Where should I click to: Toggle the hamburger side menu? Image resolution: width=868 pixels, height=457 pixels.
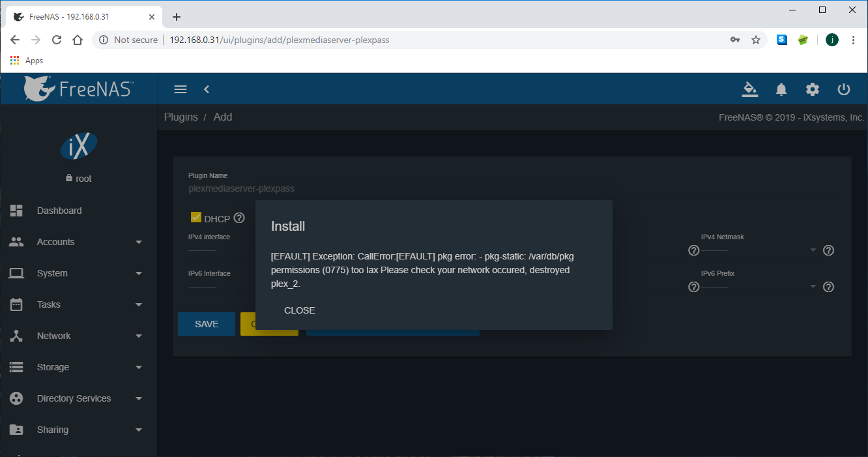coord(181,89)
